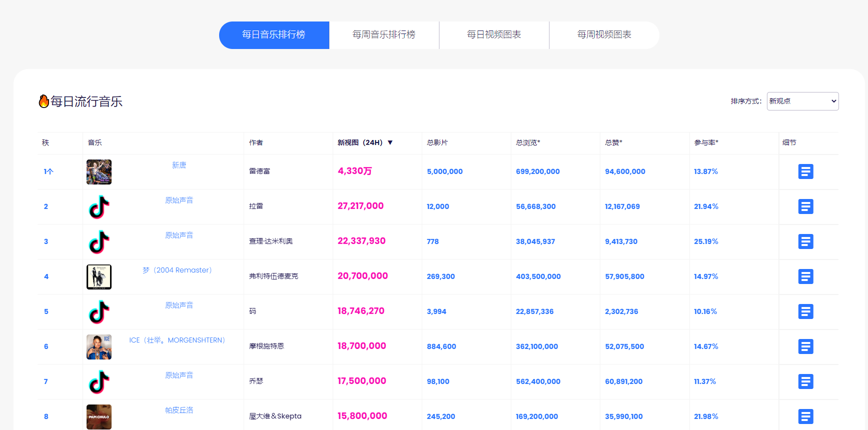Click TikTok logo in rank 5 row
This screenshot has height=430, width=868.
click(x=99, y=312)
